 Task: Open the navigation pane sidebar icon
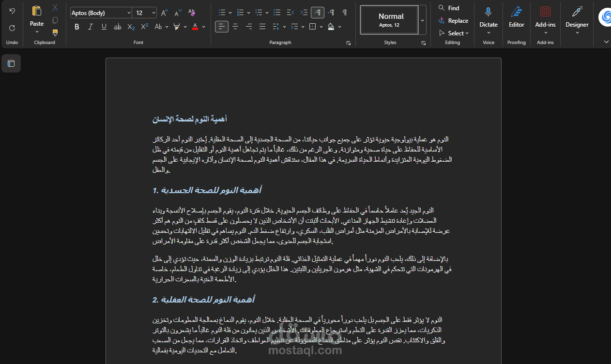11,63
